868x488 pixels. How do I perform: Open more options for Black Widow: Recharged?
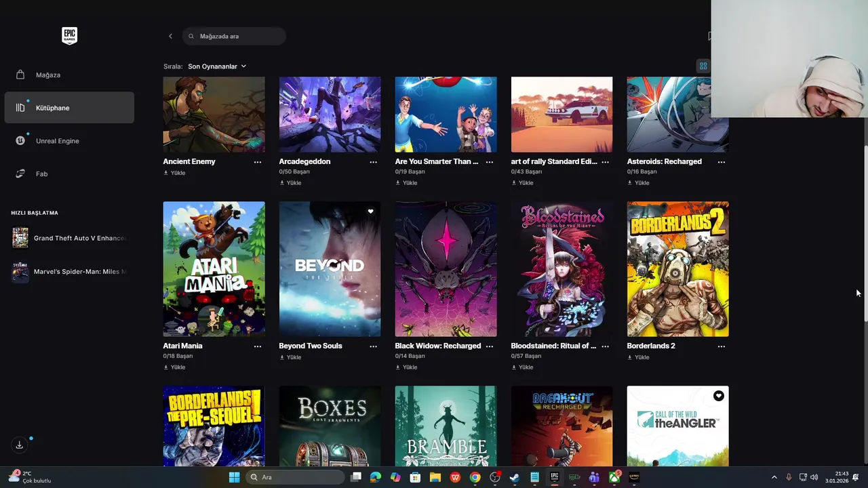(490, 346)
